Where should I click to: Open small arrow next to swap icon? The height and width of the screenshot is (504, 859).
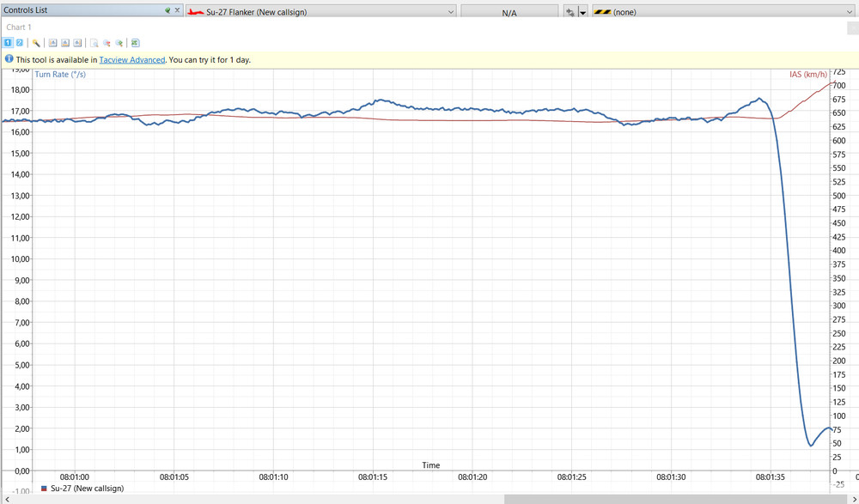[583, 13]
